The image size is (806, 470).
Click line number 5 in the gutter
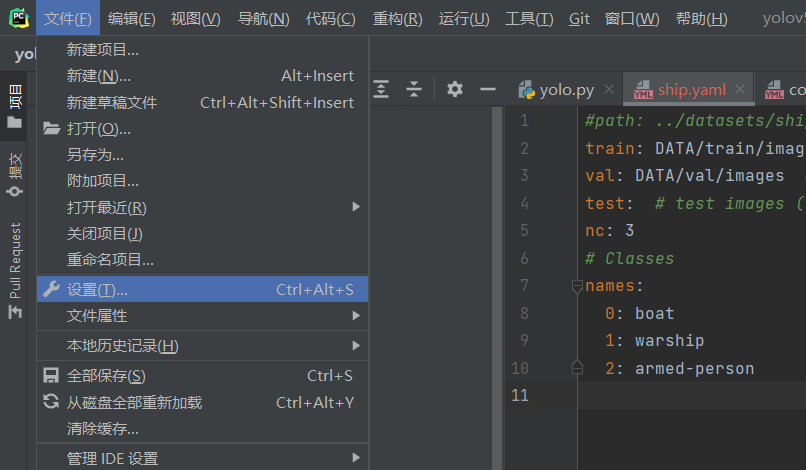pos(524,230)
